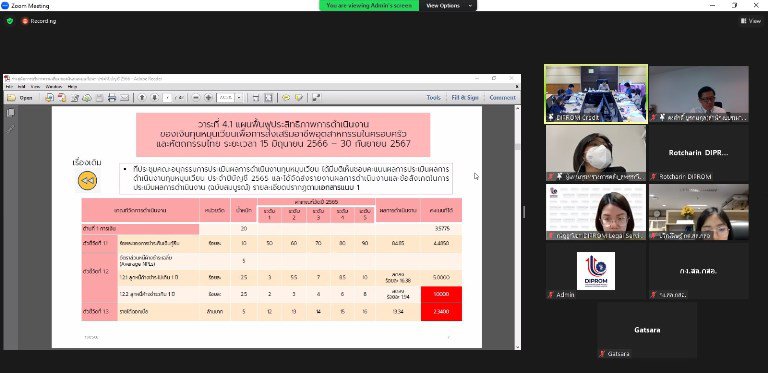Zoom in using the plus icon
The image size is (768, 373).
(208, 98)
